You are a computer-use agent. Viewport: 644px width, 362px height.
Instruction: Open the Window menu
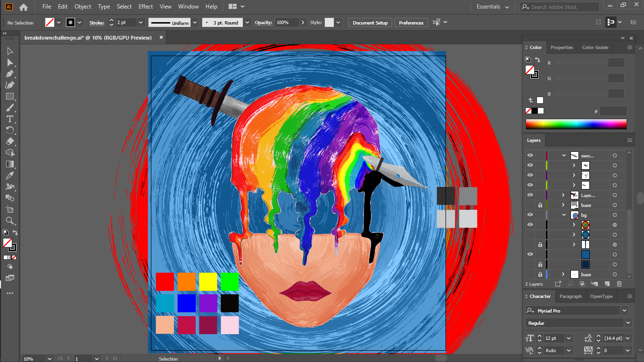(x=189, y=7)
